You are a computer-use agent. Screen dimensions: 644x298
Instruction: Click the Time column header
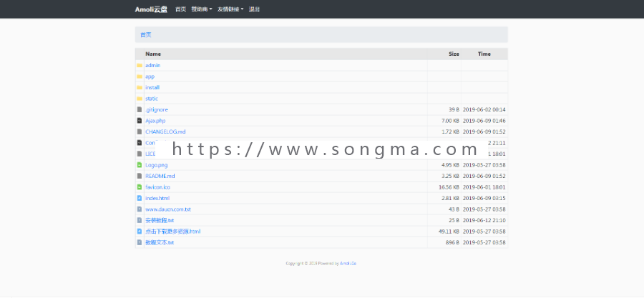pos(484,54)
